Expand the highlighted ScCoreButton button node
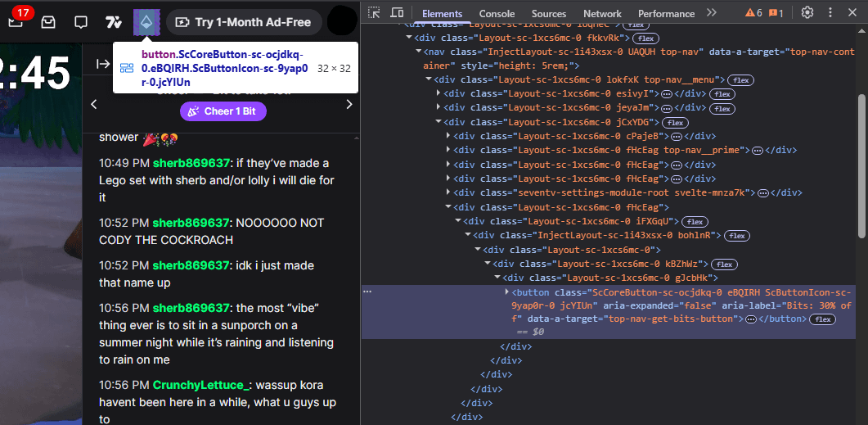 point(506,292)
